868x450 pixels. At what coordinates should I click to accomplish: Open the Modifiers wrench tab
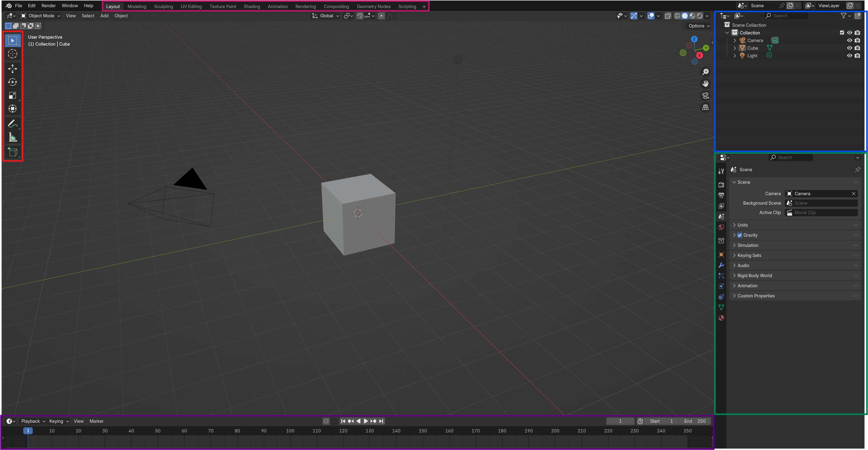721,265
